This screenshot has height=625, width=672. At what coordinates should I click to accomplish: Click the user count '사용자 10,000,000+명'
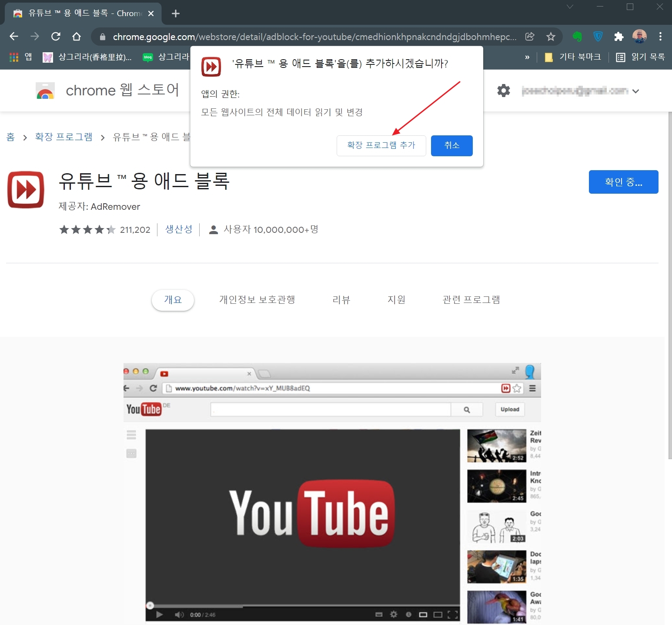[264, 229]
